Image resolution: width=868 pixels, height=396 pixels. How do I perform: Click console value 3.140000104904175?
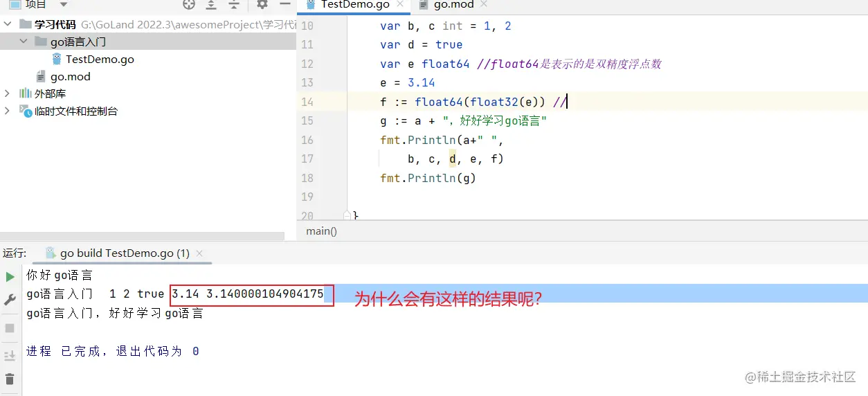[x=265, y=294]
